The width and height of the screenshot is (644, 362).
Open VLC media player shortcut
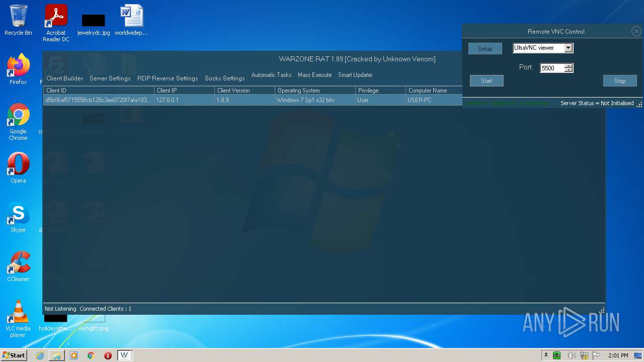click(18, 319)
